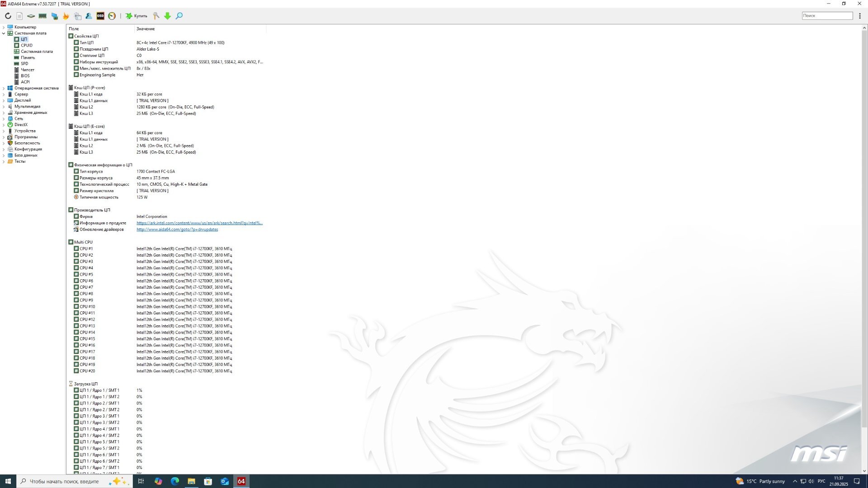Select the SPD tree item
The height and width of the screenshot is (488, 868).
tap(24, 64)
